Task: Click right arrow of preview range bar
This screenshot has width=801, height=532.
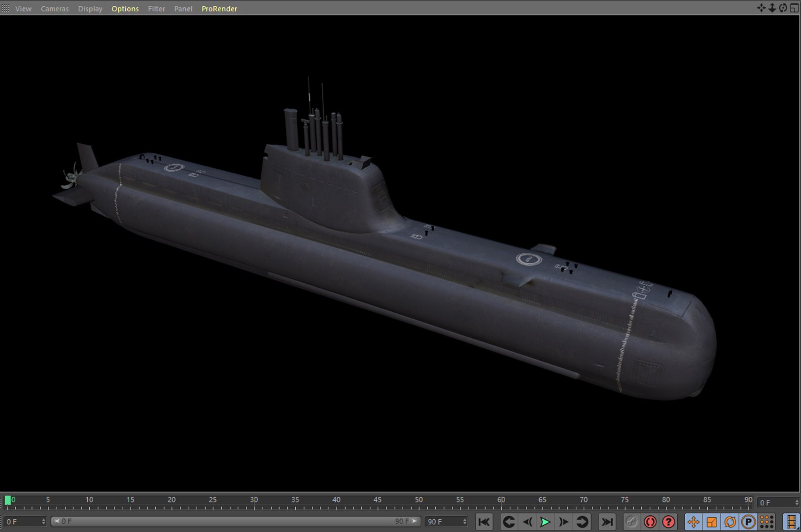Action: click(x=415, y=521)
